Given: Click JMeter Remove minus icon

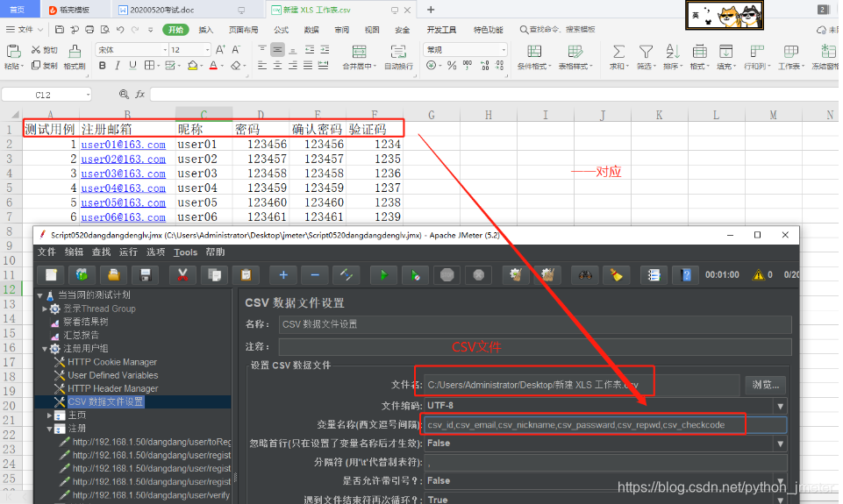Looking at the screenshot, I should pos(315,275).
